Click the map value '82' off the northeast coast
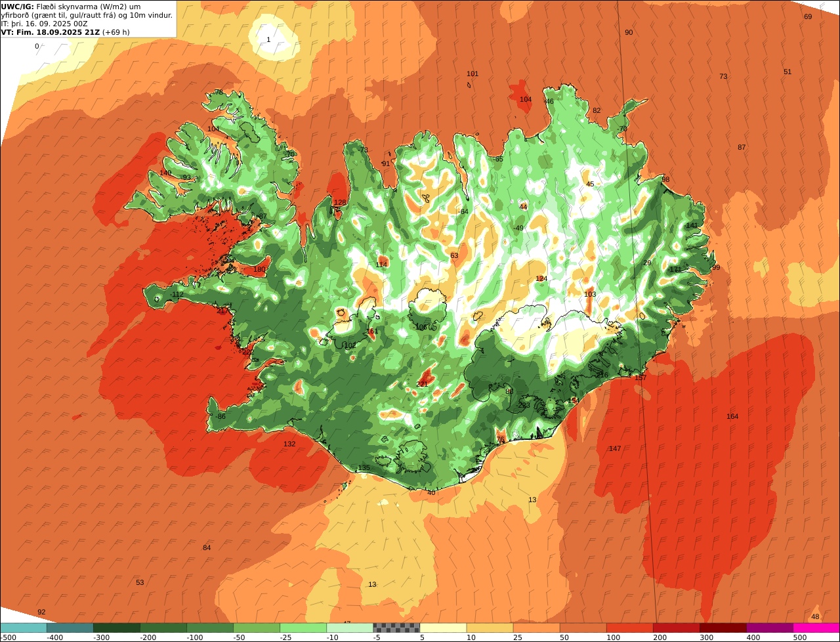Image resolution: width=840 pixels, height=642 pixels. coord(597,111)
